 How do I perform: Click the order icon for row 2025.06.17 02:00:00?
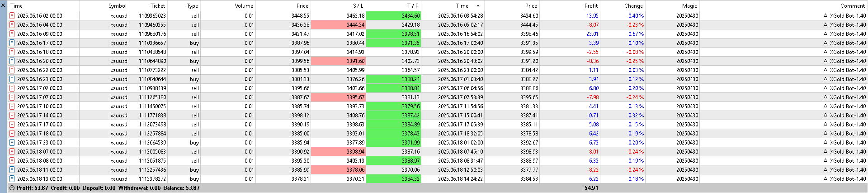tap(12, 88)
